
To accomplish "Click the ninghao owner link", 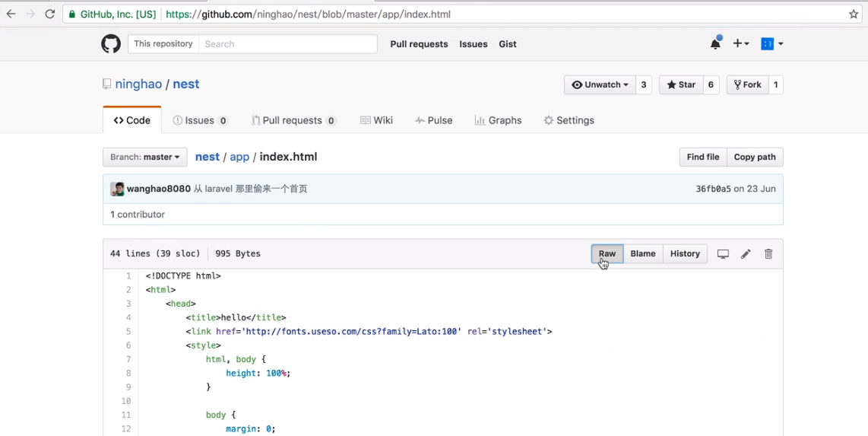I will pyautogui.click(x=138, y=84).
